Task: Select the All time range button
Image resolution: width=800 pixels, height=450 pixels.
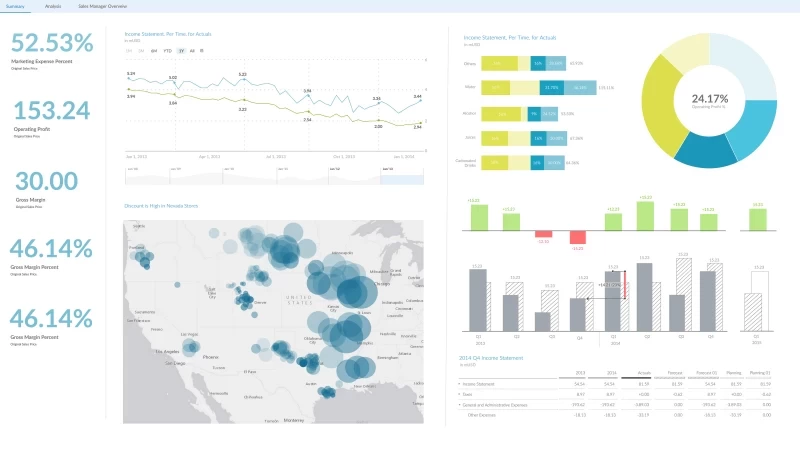Action: 192,51
